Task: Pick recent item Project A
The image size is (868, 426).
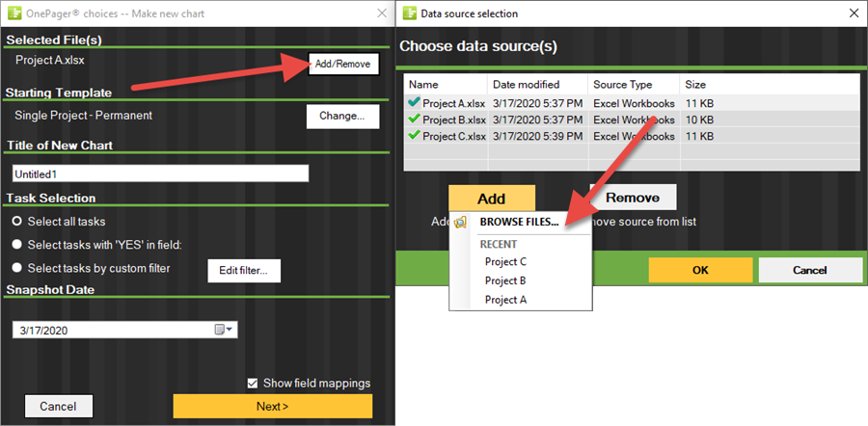Action: pyautogui.click(x=505, y=300)
